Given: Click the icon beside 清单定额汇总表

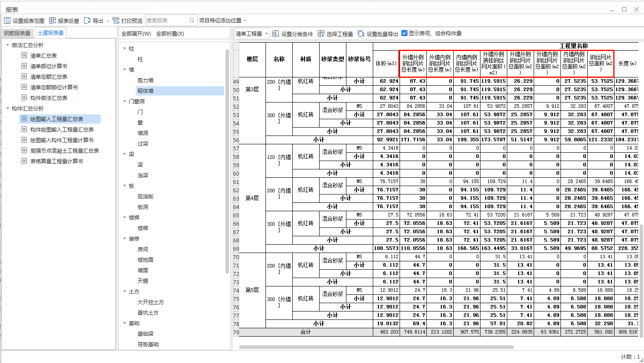Looking at the screenshot, I should coord(24,77).
